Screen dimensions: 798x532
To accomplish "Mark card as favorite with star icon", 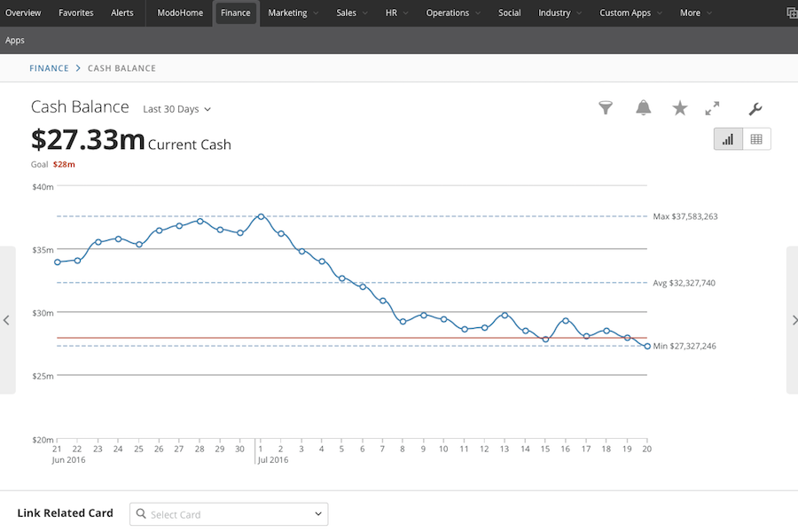I will tap(679, 108).
